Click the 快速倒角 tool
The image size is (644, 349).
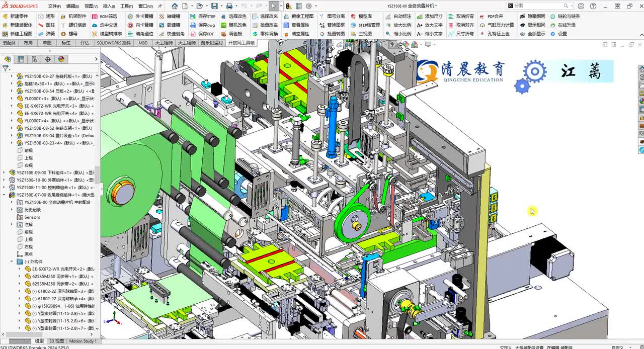tap(171, 34)
